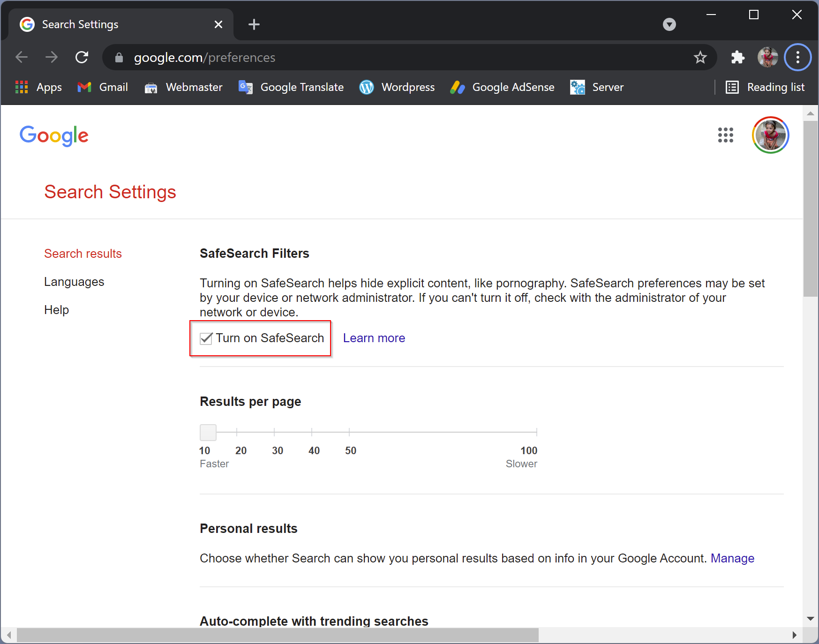Image resolution: width=819 pixels, height=644 pixels.
Task: Click the Results per page heading
Action: 250,402
